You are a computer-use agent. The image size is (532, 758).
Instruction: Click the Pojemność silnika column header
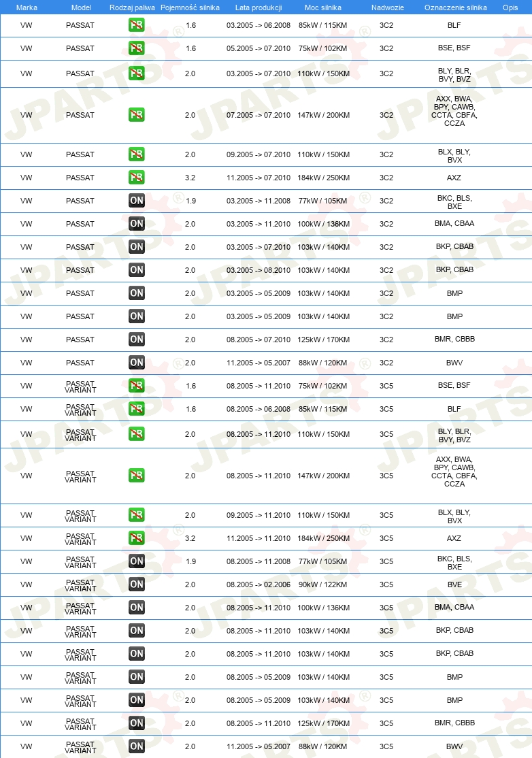tap(190, 7)
